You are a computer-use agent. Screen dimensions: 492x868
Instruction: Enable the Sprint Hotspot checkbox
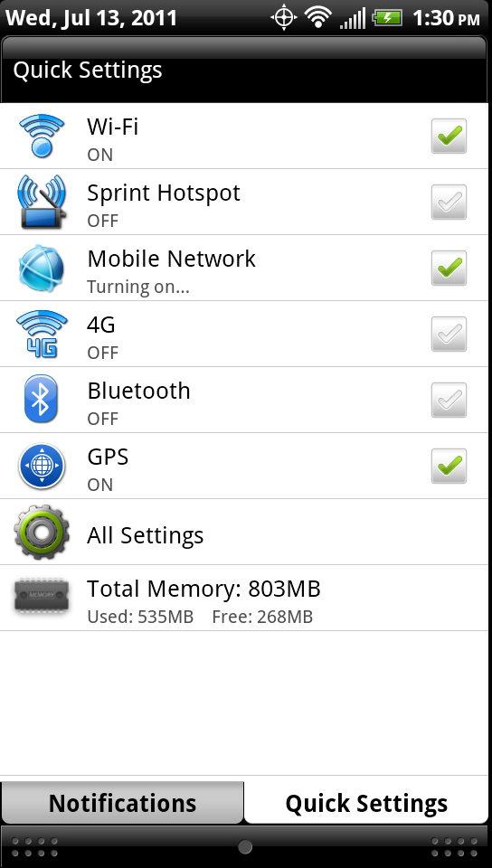pos(449,202)
